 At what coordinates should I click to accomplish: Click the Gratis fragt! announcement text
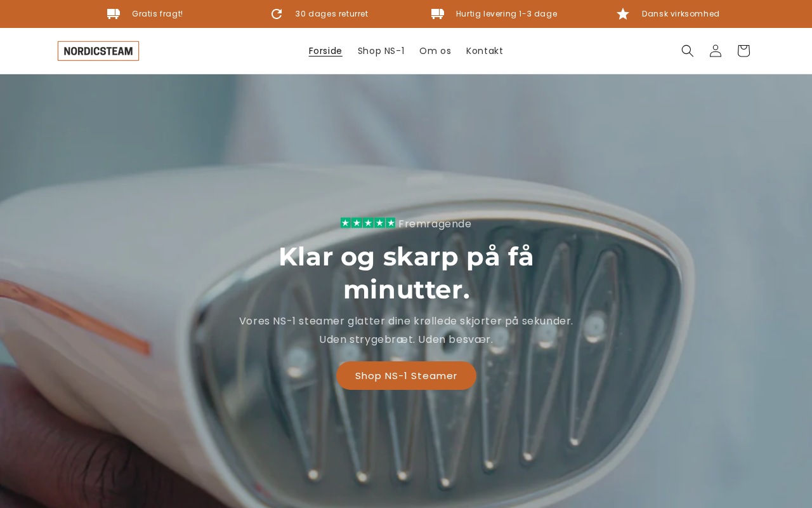[157, 14]
